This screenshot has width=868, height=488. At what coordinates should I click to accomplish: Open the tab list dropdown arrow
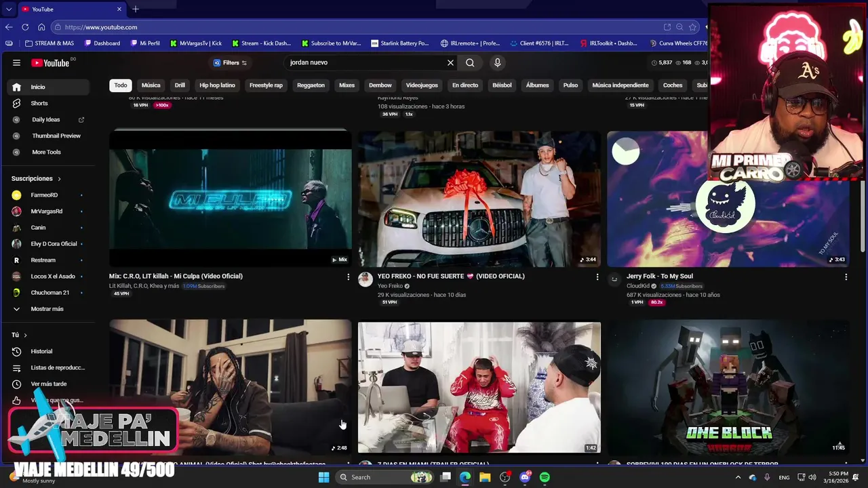pyautogui.click(x=9, y=9)
